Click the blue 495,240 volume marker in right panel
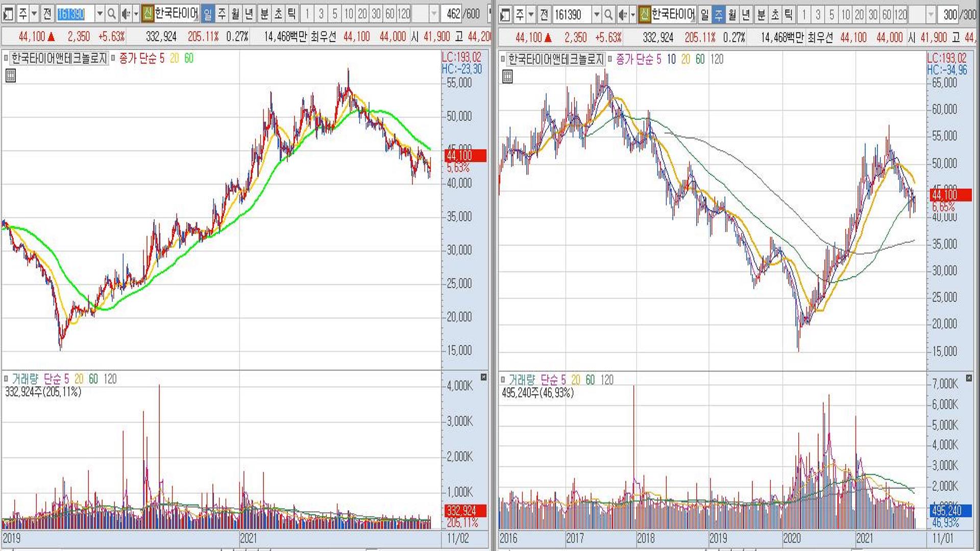980x551 pixels. 950,511
